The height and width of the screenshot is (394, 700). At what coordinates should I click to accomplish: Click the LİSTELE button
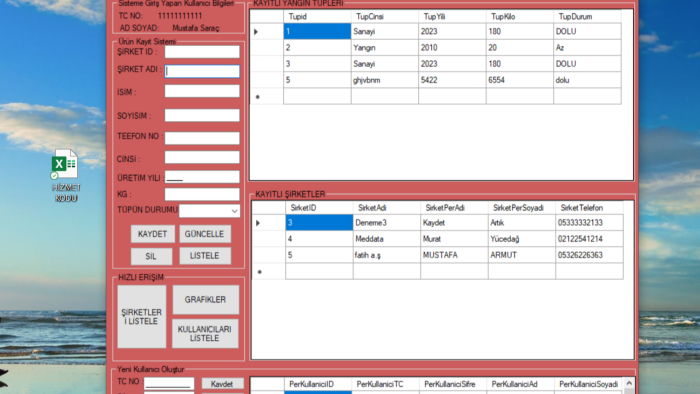click(x=204, y=256)
